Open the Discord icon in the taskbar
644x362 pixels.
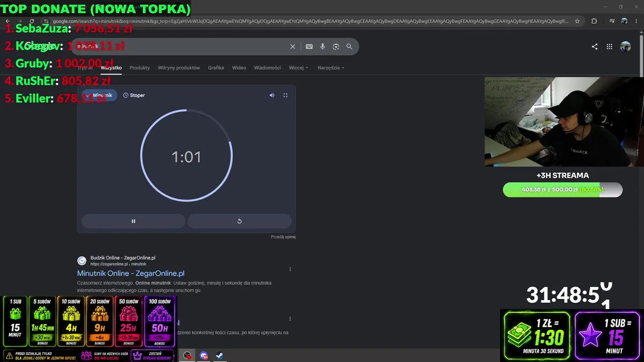point(204,355)
